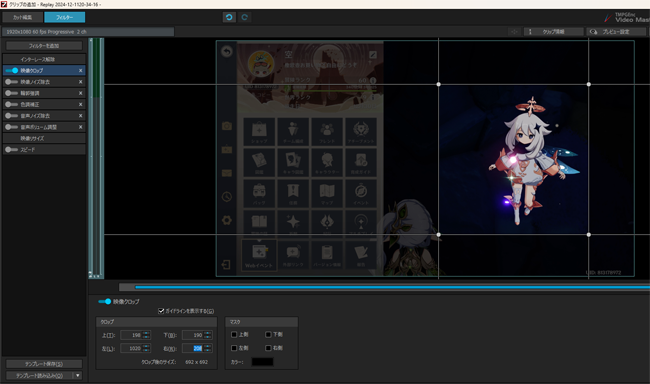Click the bottom-right crop corner handle
The height and width of the screenshot is (384, 650).
coord(589,235)
